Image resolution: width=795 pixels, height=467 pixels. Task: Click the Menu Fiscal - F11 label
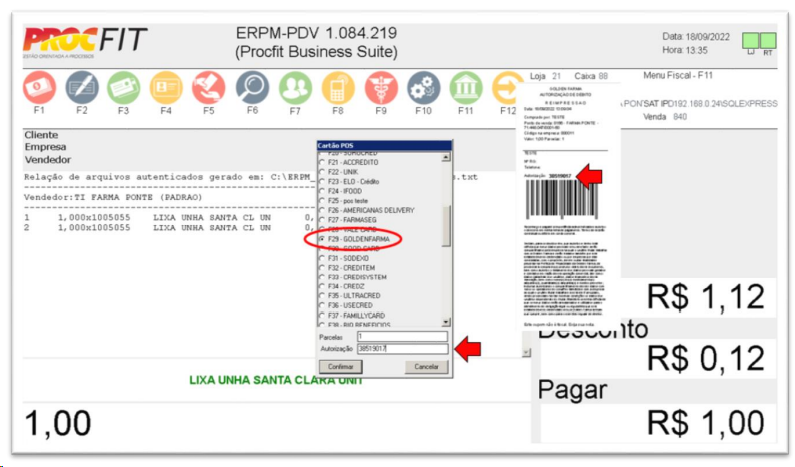point(678,75)
